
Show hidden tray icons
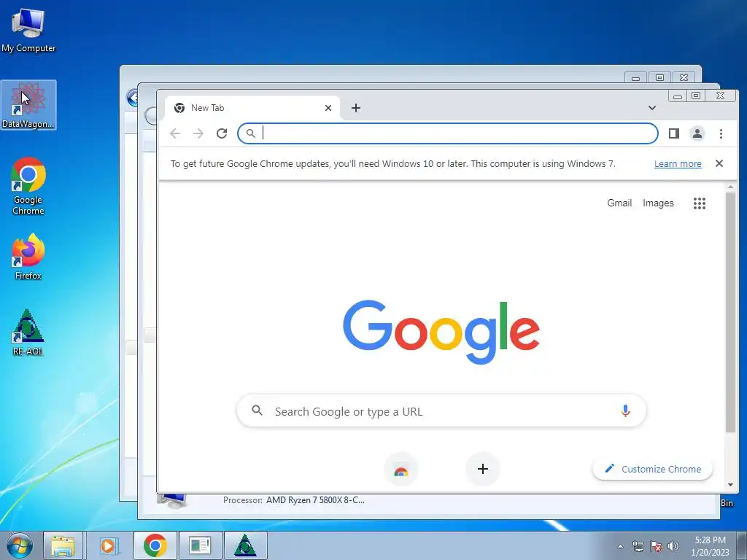coord(620,546)
